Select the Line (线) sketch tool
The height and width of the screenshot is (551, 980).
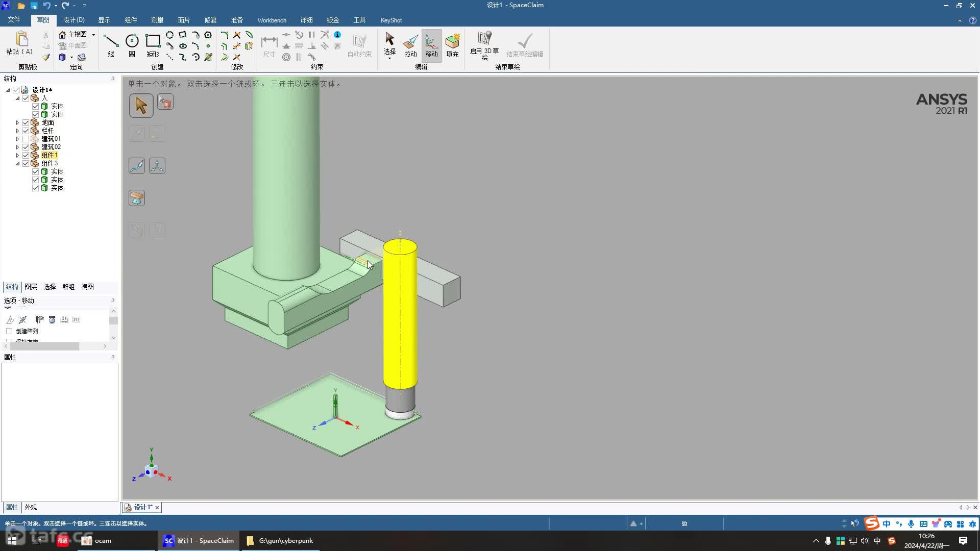(111, 45)
